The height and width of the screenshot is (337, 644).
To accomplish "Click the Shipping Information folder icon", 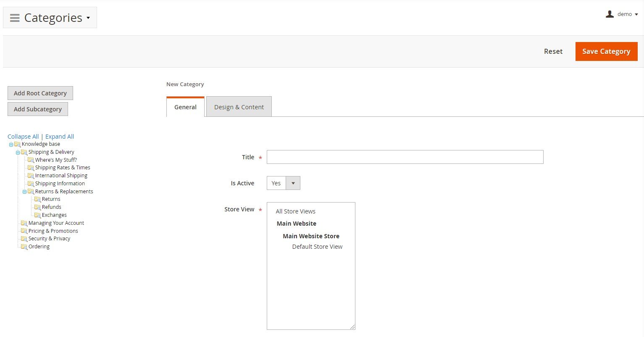I will 31,184.
